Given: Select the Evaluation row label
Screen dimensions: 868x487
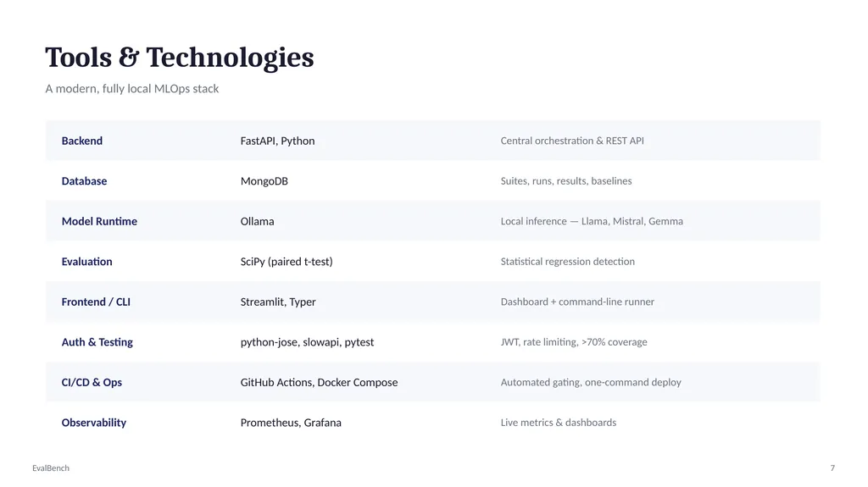Looking at the screenshot, I should (87, 261).
